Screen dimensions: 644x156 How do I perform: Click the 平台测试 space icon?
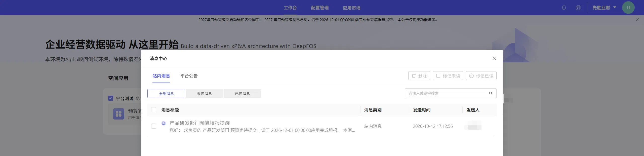[x=111, y=98]
